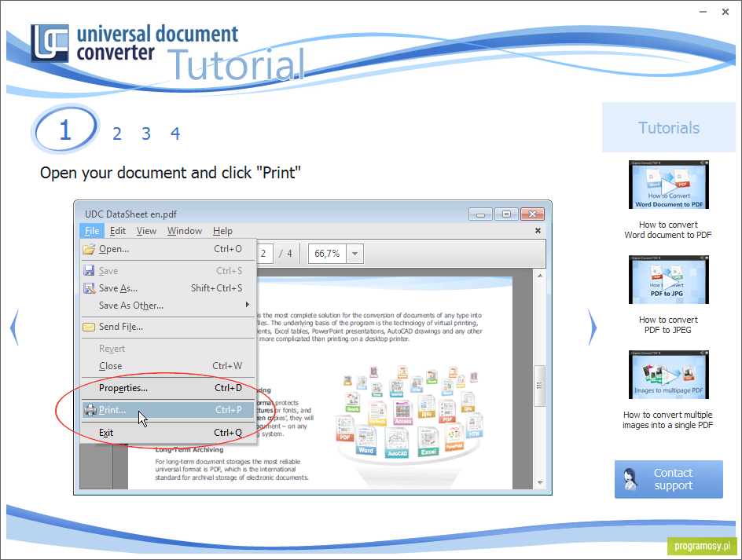
Task: Click the PDF viewer vertical scrollbar thumb
Action: (x=540, y=386)
